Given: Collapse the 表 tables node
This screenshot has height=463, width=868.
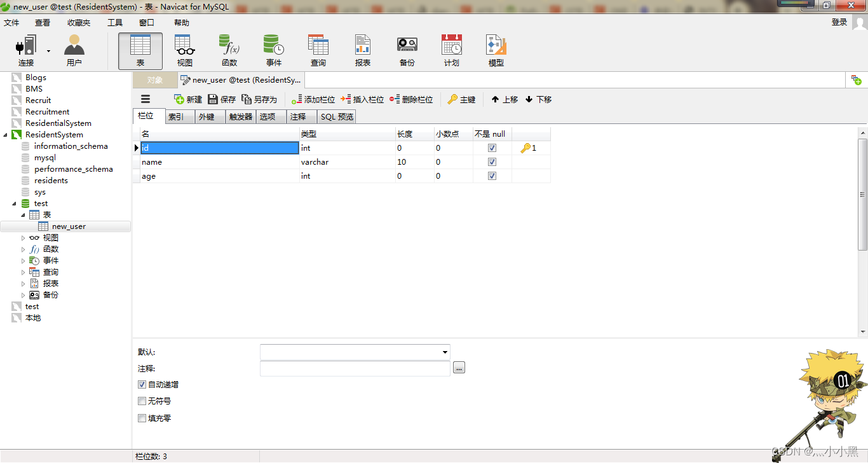Looking at the screenshot, I should [24, 215].
